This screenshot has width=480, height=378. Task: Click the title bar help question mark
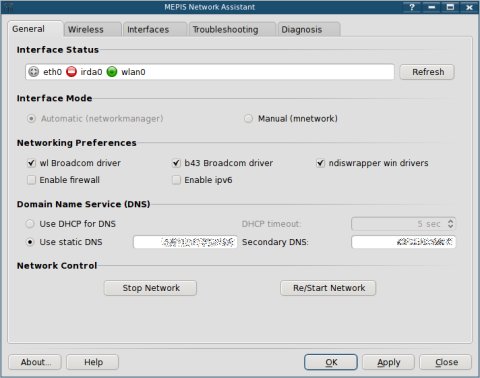(412, 7)
